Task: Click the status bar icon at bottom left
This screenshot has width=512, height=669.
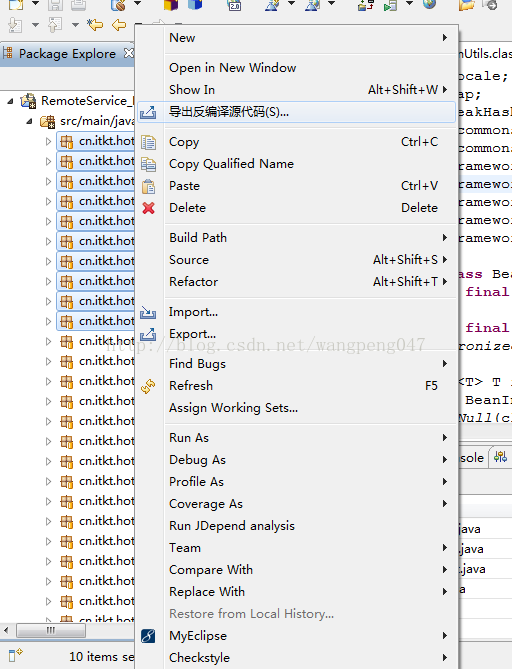Action: [15, 655]
